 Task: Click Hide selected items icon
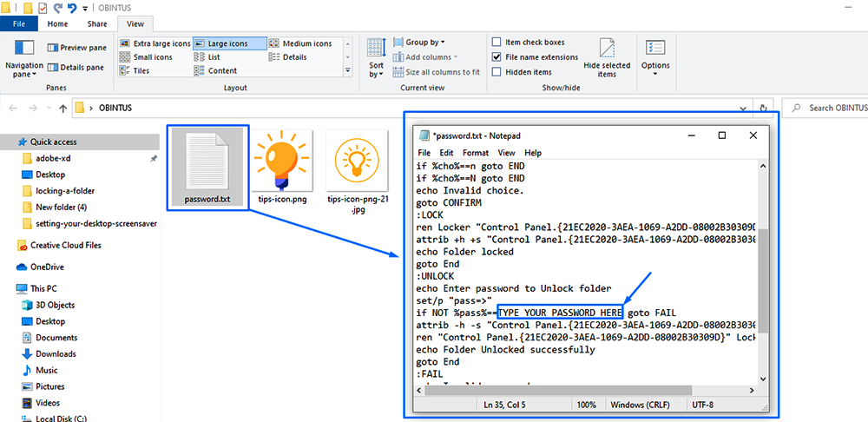coord(607,57)
